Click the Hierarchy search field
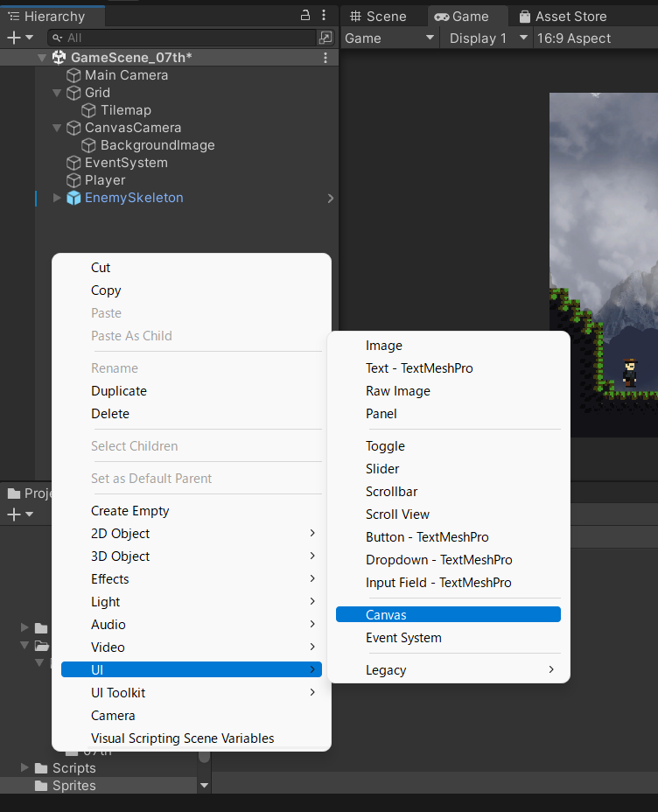This screenshot has width=658, height=812. 182,38
